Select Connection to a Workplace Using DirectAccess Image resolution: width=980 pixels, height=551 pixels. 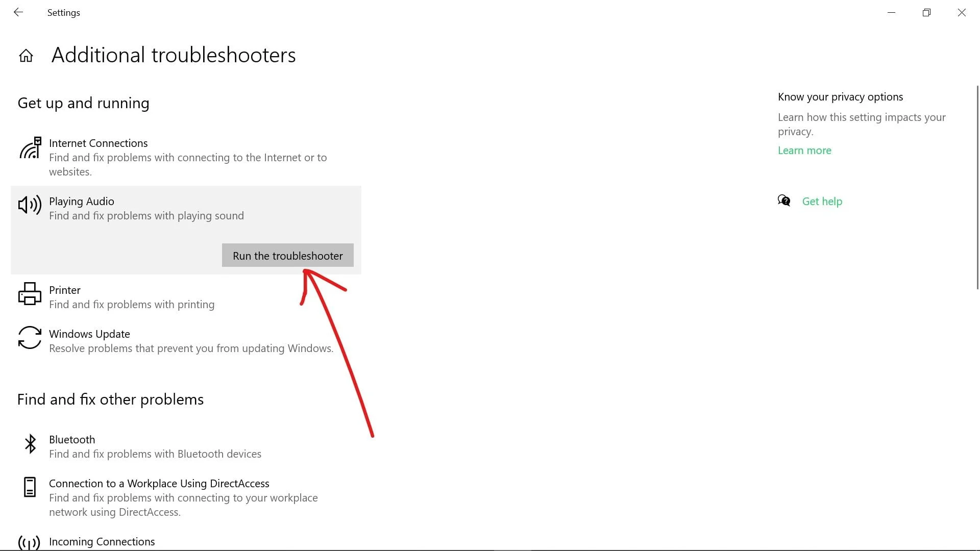tap(159, 484)
